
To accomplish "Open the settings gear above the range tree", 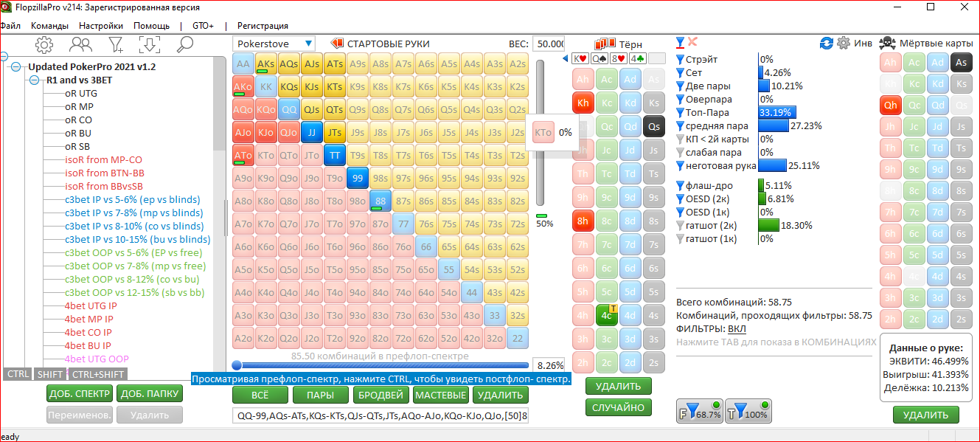I will tap(44, 44).
